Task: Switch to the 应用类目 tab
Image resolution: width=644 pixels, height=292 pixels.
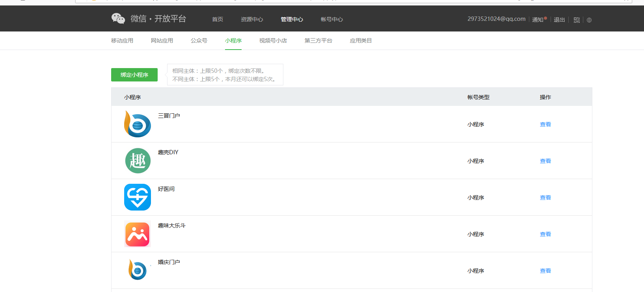Action: click(x=361, y=41)
